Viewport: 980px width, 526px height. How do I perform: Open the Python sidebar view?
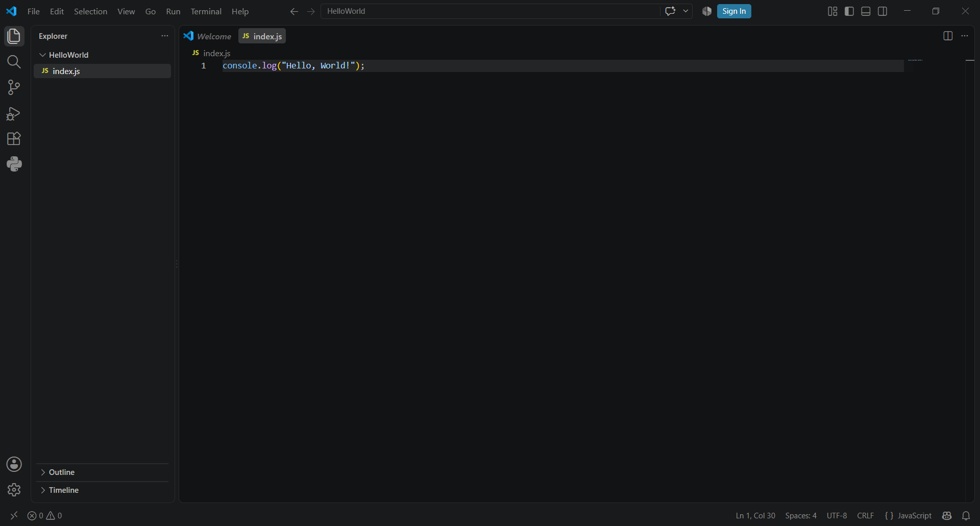point(14,164)
